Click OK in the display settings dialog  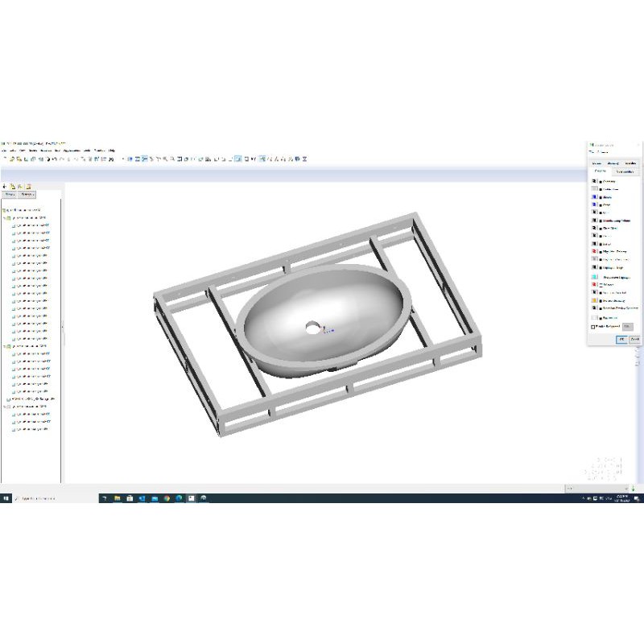pos(620,339)
